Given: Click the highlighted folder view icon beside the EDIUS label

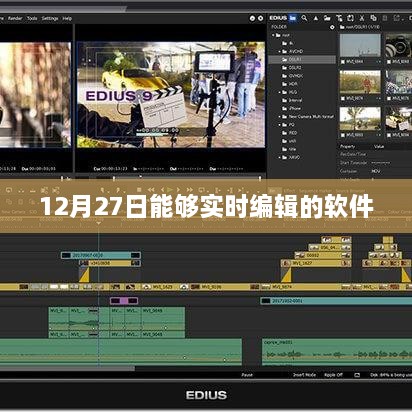Looking at the screenshot, I should (x=293, y=18).
